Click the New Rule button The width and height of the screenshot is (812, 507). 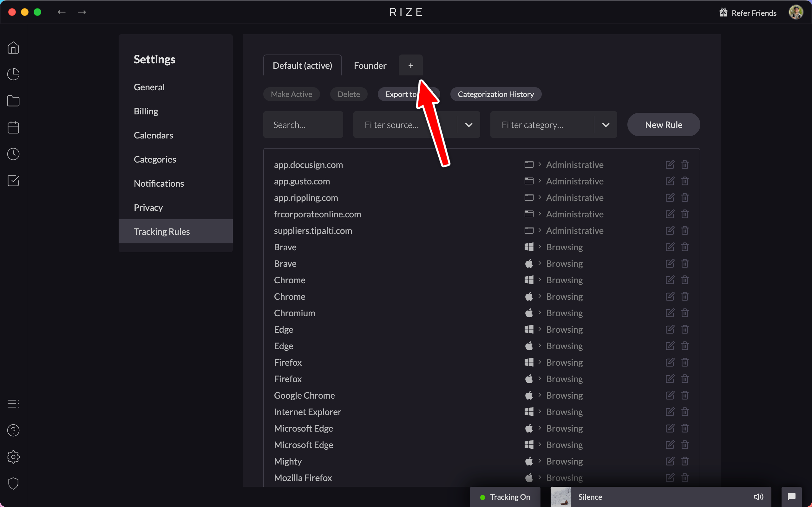click(x=663, y=125)
